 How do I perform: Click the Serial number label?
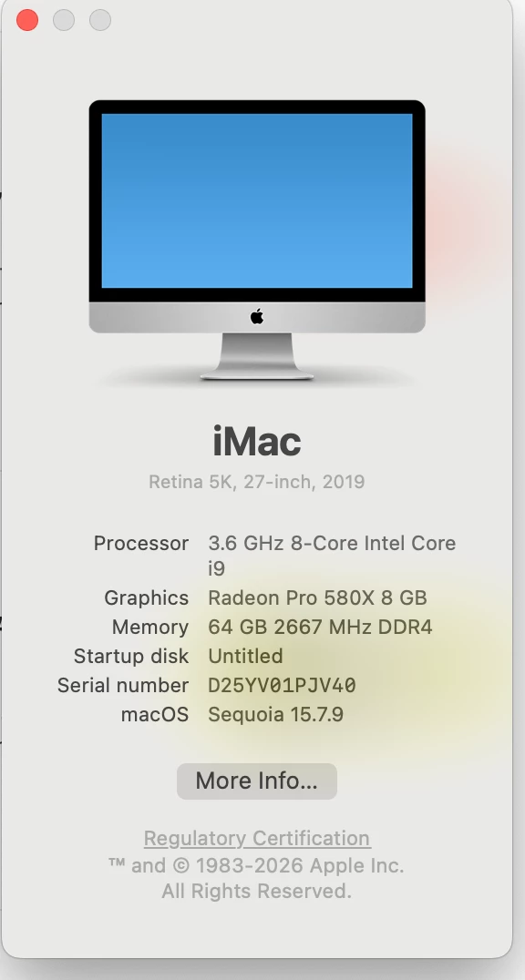click(123, 686)
